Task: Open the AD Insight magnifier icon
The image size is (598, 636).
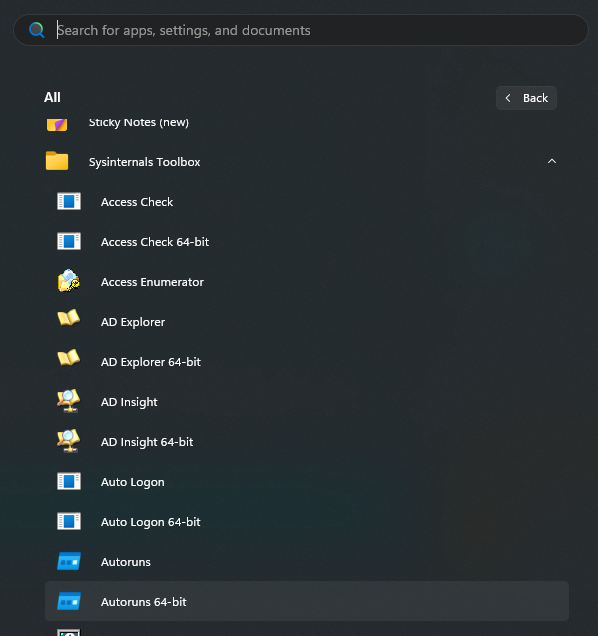Action: click(69, 401)
